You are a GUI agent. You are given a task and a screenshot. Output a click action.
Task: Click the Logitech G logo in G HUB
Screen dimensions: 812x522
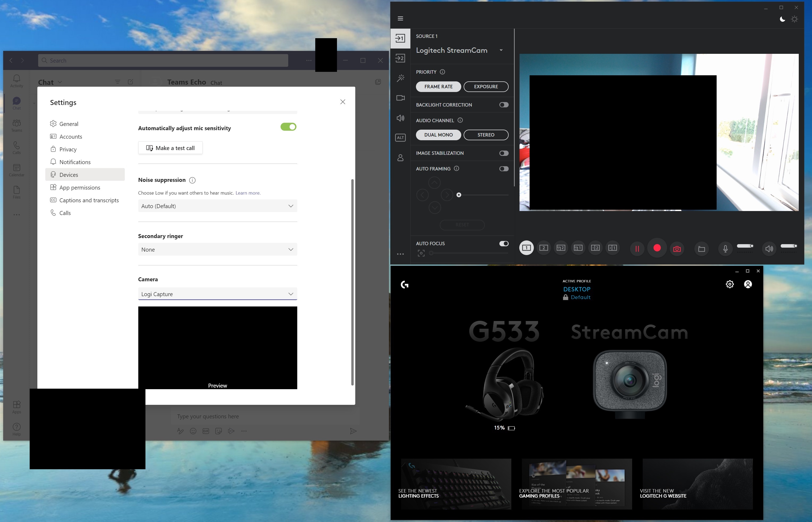[x=405, y=285]
